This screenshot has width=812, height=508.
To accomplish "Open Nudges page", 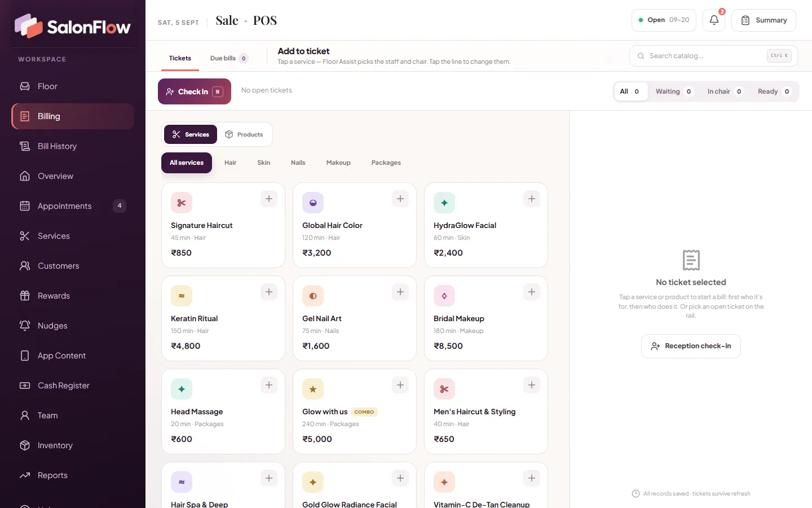I will (73, 326).
